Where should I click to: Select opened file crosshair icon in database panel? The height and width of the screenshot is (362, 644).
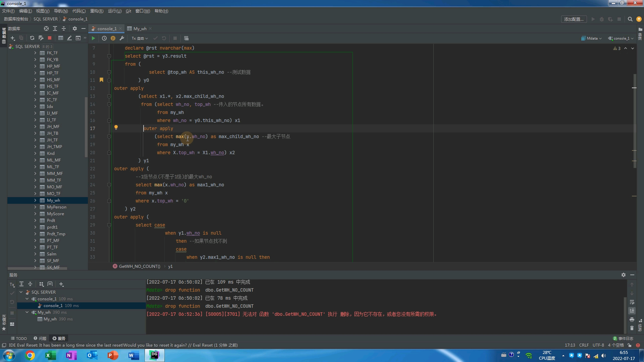(46, 28)
